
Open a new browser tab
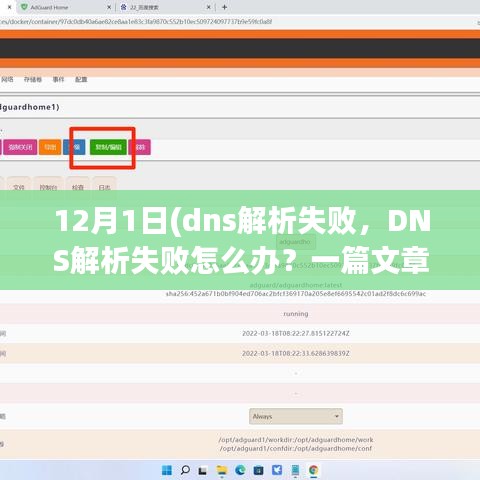224,7
